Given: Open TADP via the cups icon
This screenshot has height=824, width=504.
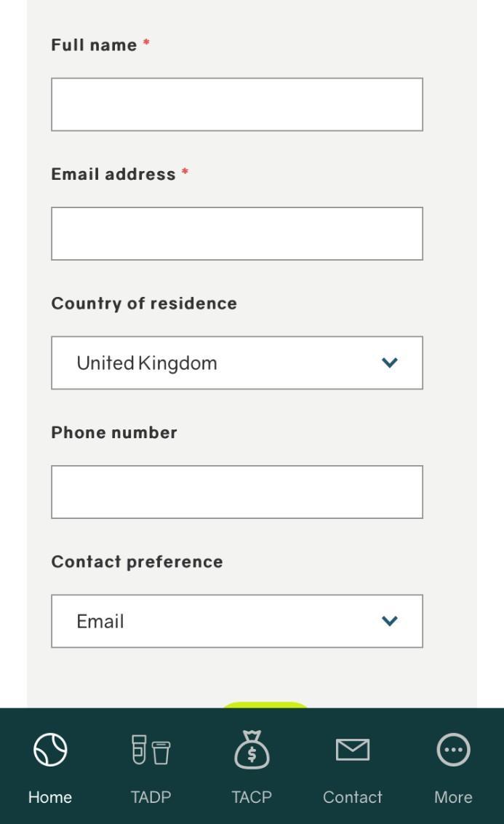Looking at the screenshot, I should coord(151,750).
